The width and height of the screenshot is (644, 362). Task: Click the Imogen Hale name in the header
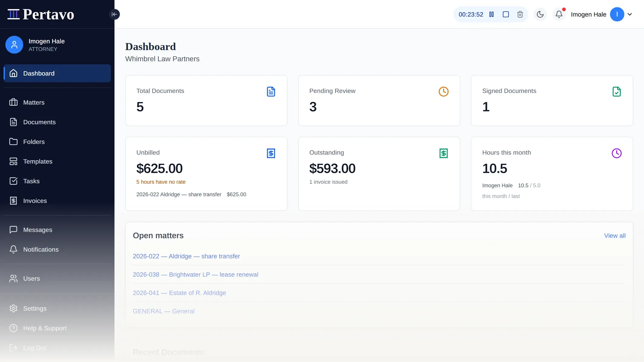click(x=588, y=14)
